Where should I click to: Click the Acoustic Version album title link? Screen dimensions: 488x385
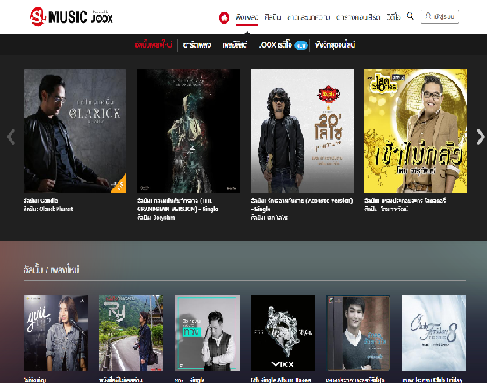point(302,205)
